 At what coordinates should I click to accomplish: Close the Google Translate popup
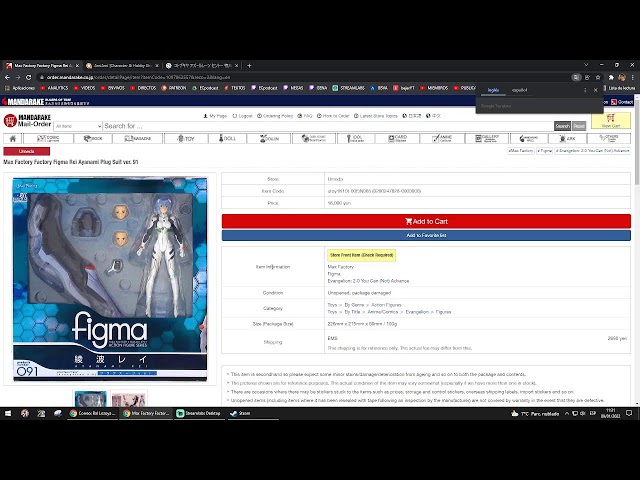(596, 90)
